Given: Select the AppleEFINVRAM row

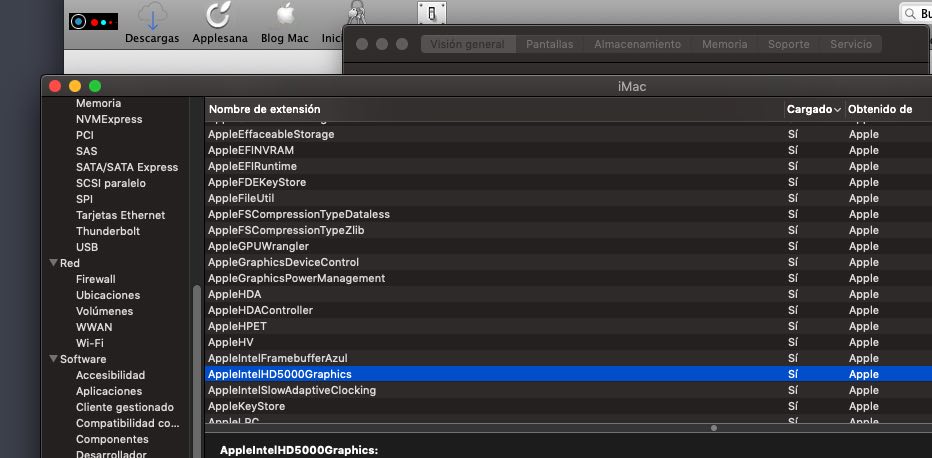Looking at the screenshot, I should [x=568, y=150].
